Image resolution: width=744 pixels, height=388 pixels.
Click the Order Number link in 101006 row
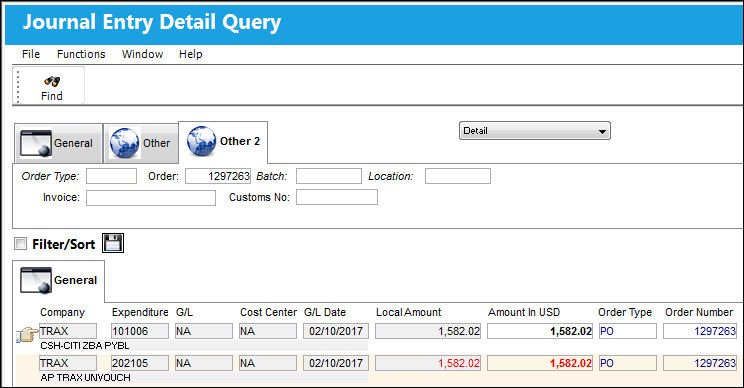click(700, 331)
